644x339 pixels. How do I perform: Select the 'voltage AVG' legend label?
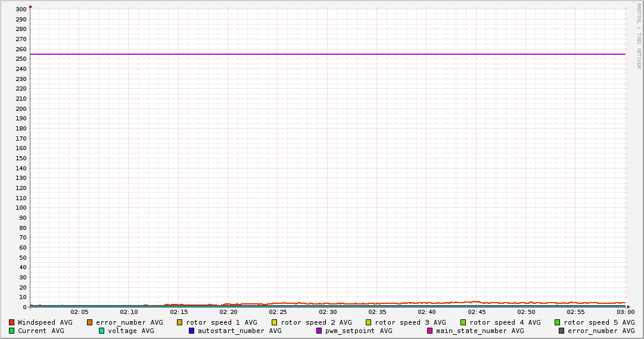131,331
